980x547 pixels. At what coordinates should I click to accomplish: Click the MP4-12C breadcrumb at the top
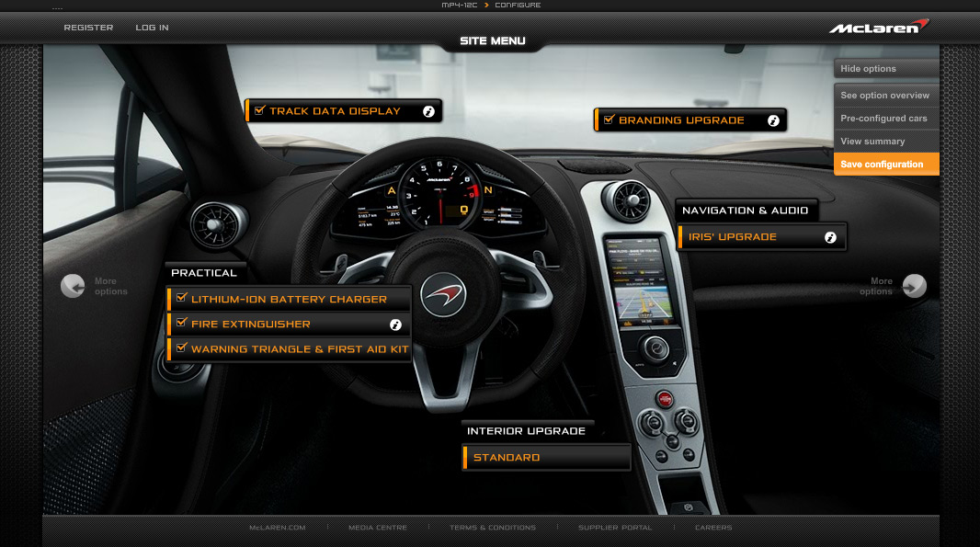click(x=460, y=6)
